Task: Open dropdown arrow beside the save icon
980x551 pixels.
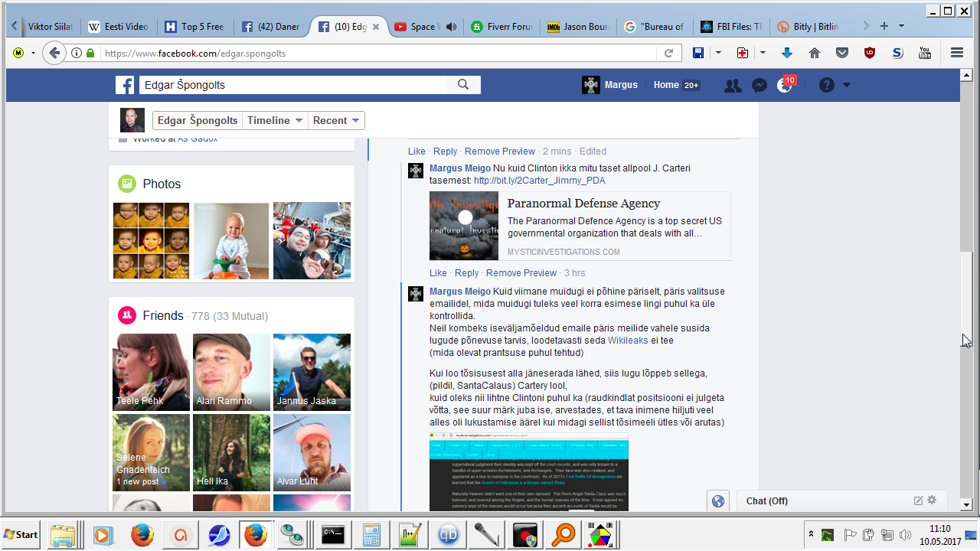Action: point(718,53)
